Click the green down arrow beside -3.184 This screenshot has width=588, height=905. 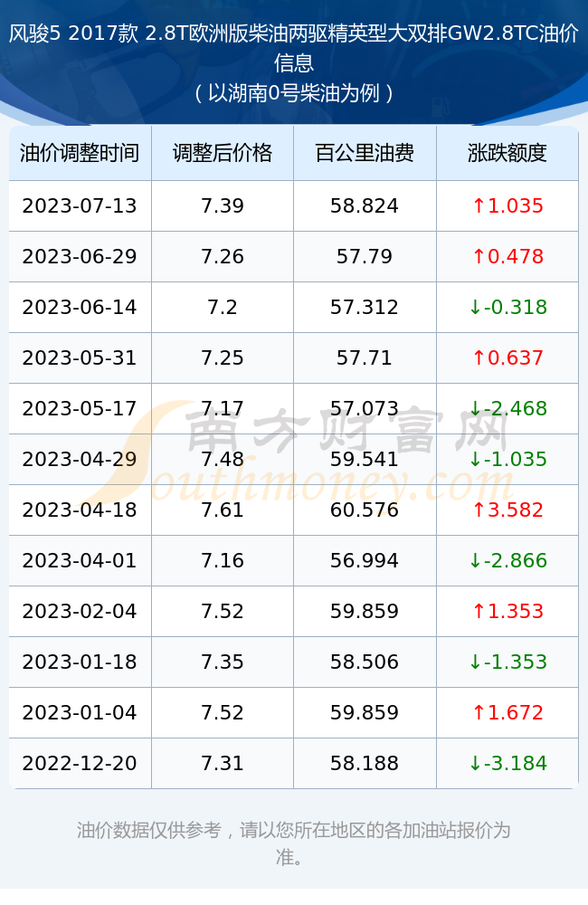pyautogui.click(x=475, y=763)
